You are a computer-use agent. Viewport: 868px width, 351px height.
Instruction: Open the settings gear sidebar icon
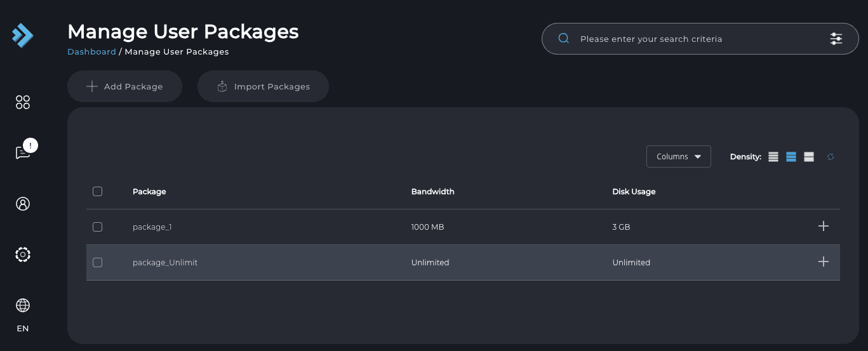(23, 255)
